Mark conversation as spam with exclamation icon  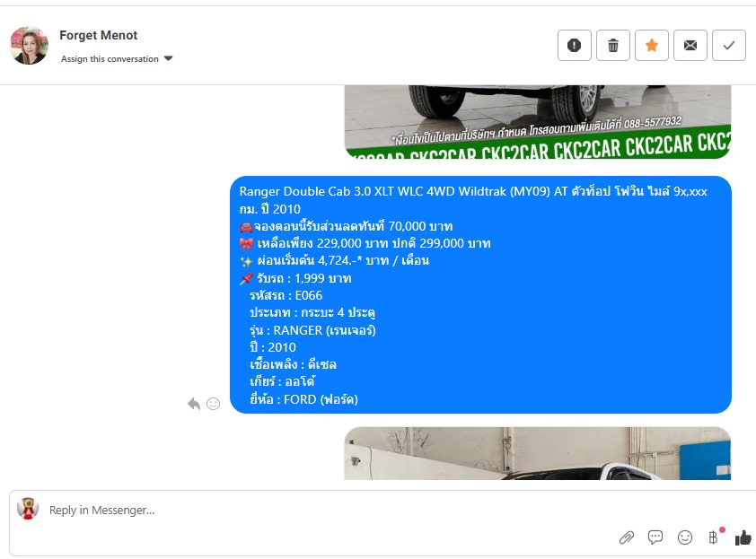[575, 45]
